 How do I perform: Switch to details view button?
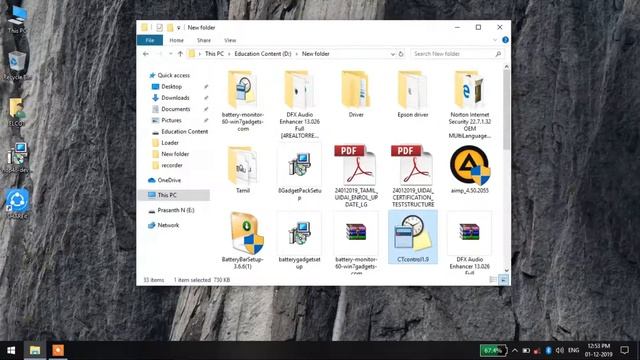coord(493,280)
